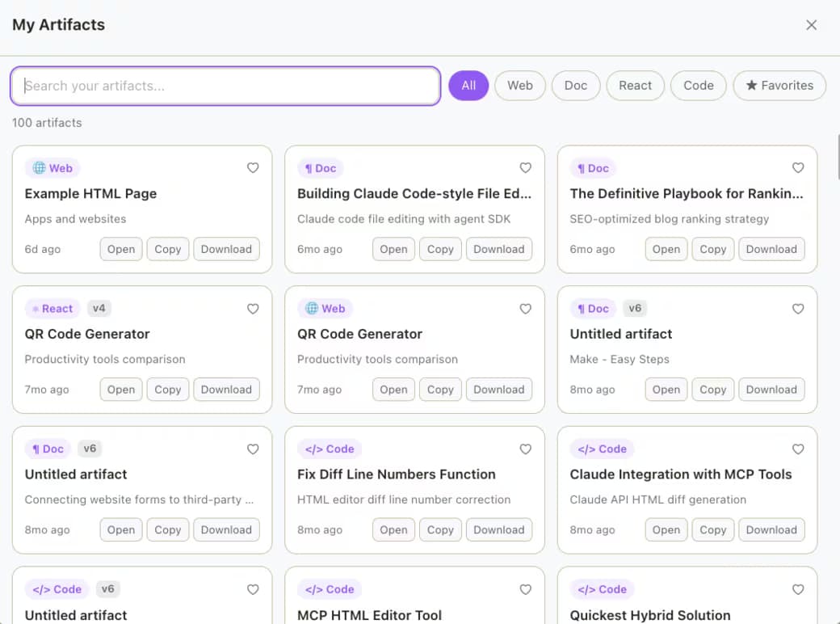Click the Quickest Hybrid Solution title

(x=650, y=615)
